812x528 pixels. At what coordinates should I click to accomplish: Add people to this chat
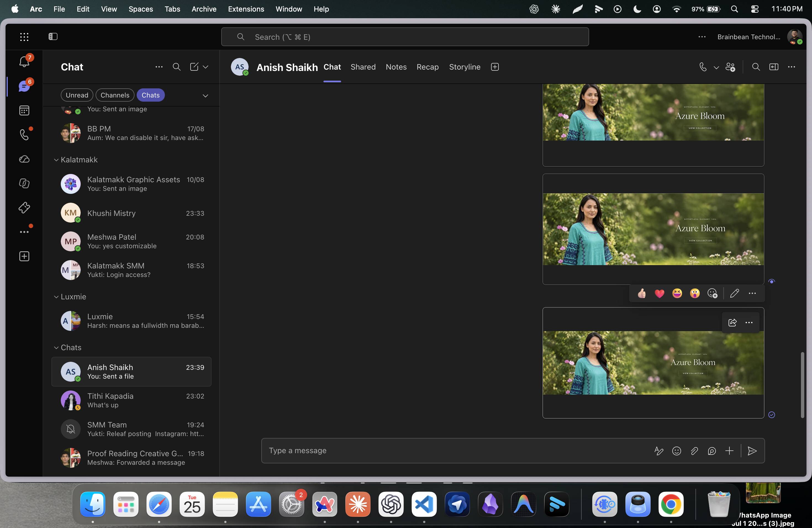click(730, 67)
